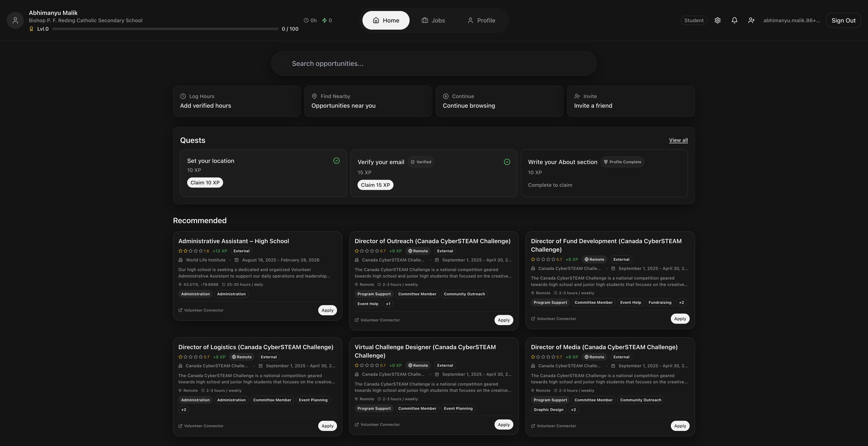Click the level XP progress bar

165,29
